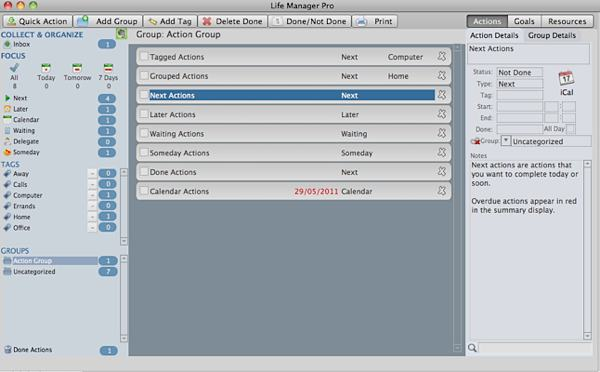This screenshot has height=372, width=600.
Task: Open the Type field showing Next
Action: [x=520, y=84]
